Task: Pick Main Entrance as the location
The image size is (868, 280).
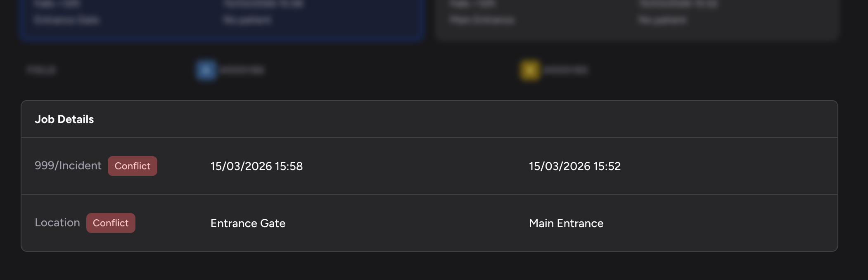Action: (566, 223)
